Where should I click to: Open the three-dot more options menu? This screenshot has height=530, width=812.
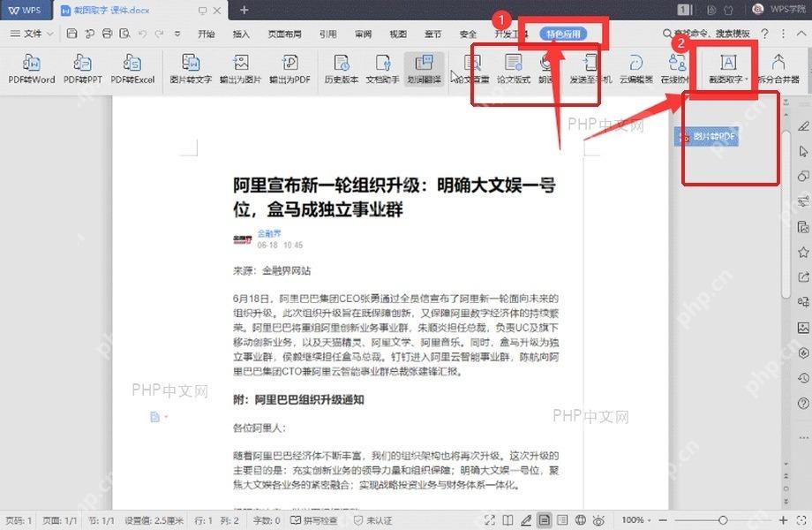coord(783,34)
